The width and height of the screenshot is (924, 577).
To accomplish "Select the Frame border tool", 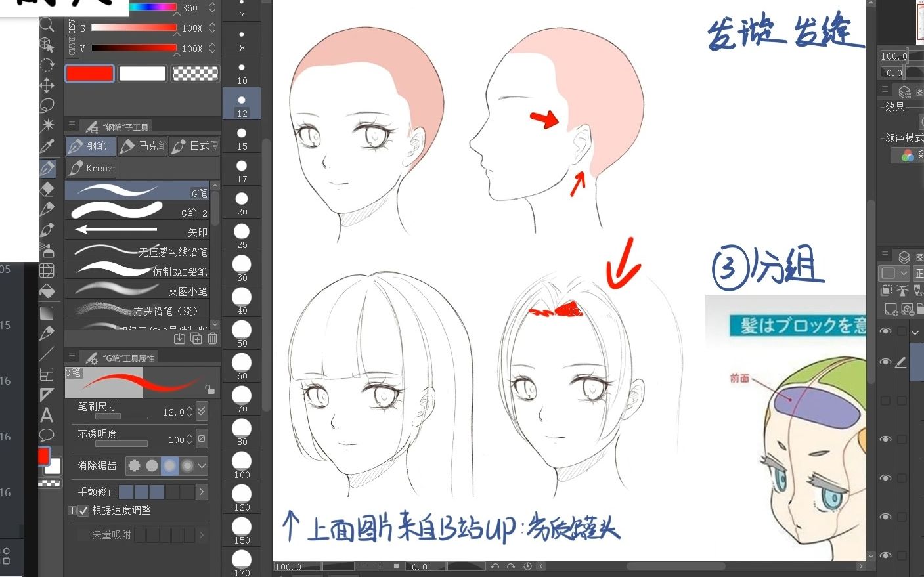I will click(47, 374).
